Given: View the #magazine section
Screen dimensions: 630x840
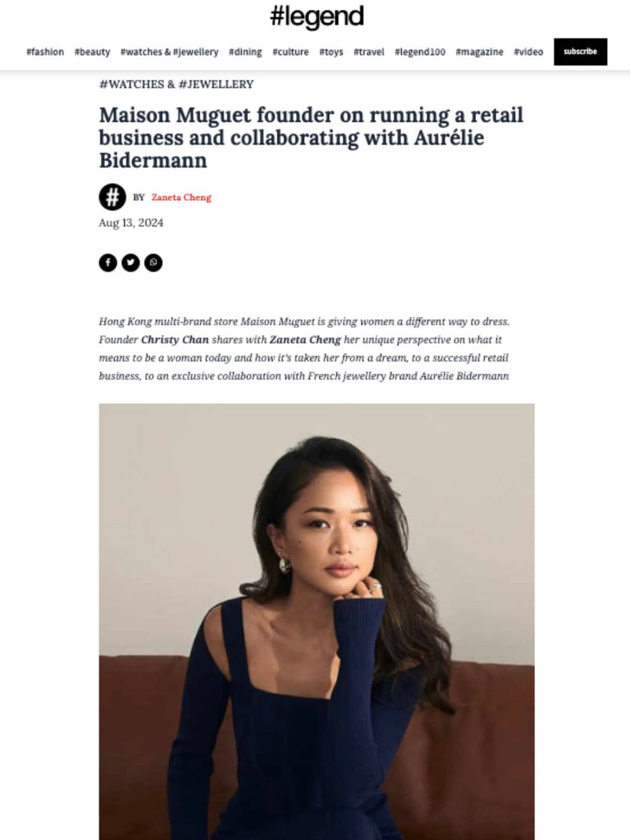Looking at the screenshot, I should 479,52.
